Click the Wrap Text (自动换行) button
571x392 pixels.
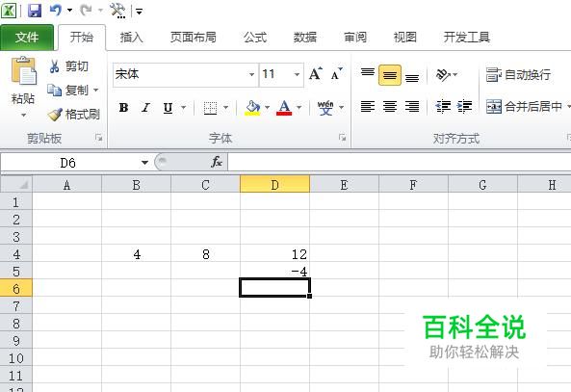pyautogui.click(x=518, y=75)
